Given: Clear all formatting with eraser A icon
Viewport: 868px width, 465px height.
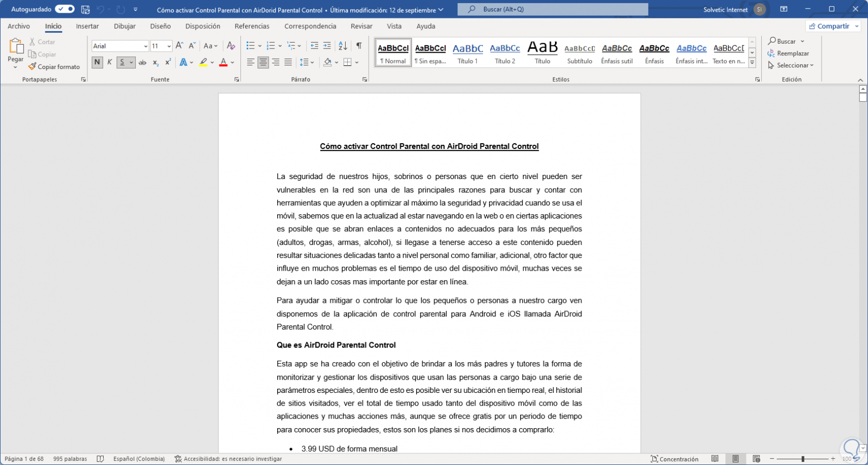Looking at the screenshot, I should [x=230, y=46].
